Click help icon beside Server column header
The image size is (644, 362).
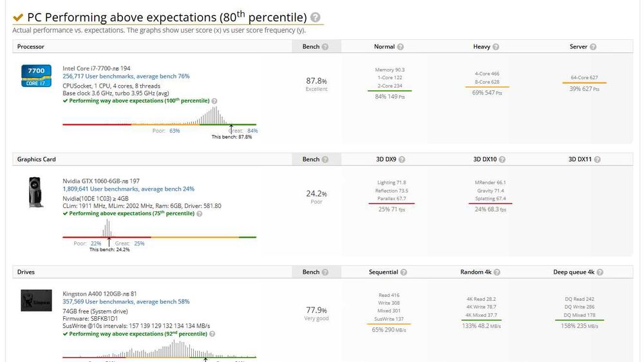[593, 47]
